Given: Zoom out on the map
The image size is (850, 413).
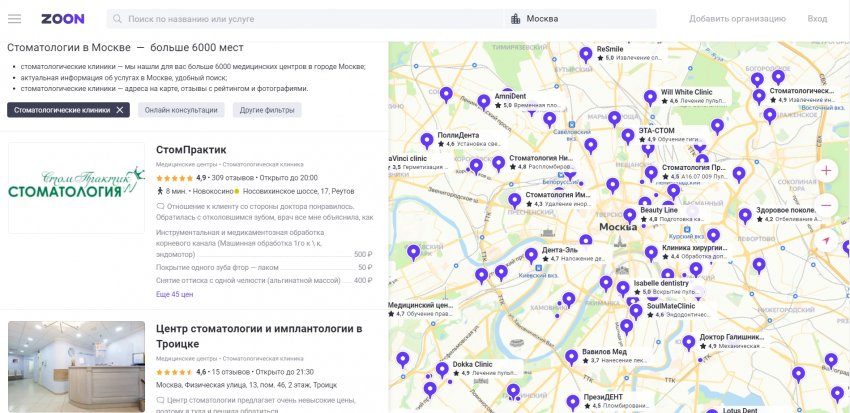Looking at the screenshot, I should (x=826, y=206).
